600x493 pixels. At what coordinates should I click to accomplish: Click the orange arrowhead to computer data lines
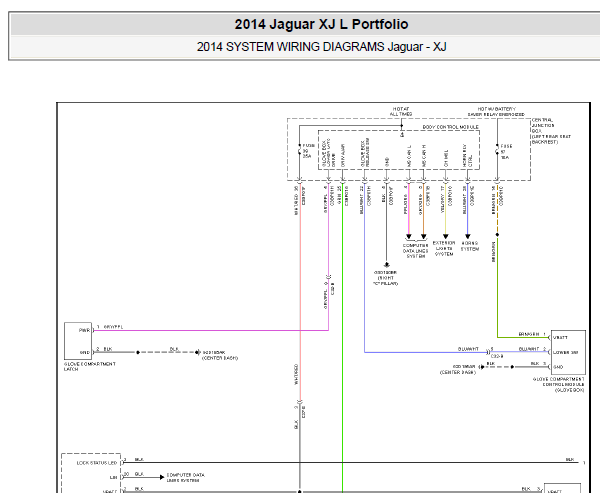point(423,236)
